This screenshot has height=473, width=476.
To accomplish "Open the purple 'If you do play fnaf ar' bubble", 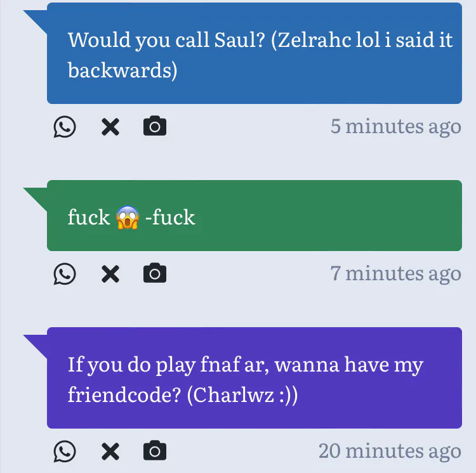I will (255, 378).
